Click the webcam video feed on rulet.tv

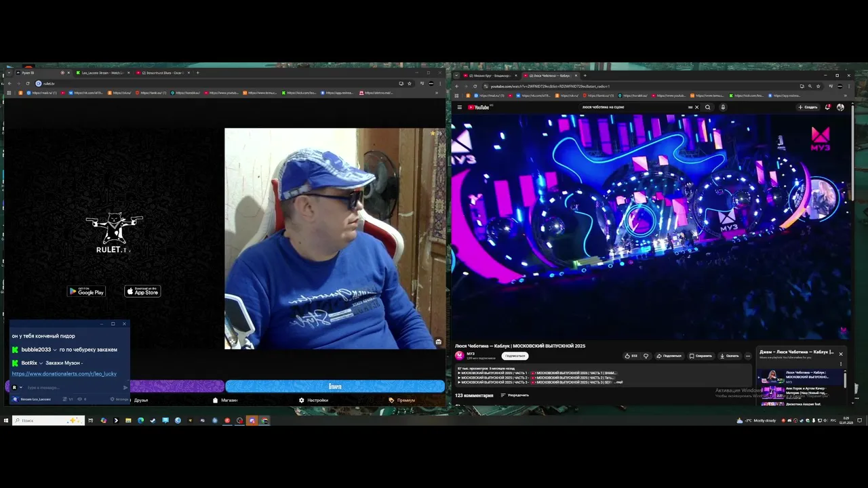click(335, 239)
